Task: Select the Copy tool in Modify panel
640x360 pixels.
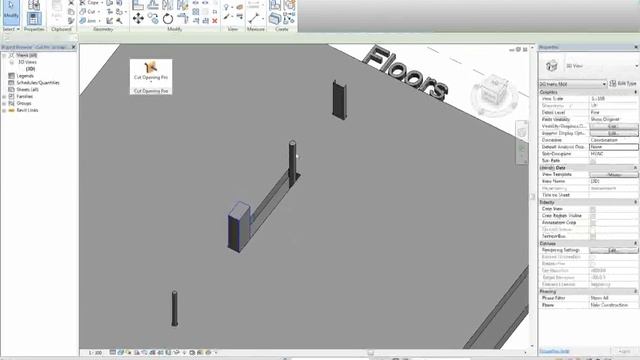Action: tap(153, 18)
